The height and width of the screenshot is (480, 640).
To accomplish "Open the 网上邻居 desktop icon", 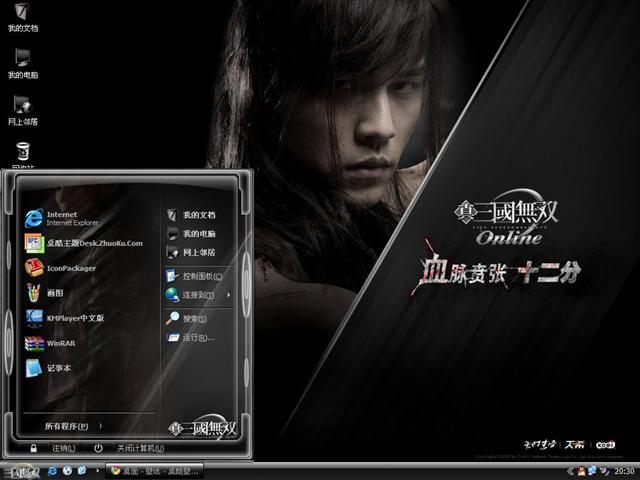I will click(x=22, y=111).
